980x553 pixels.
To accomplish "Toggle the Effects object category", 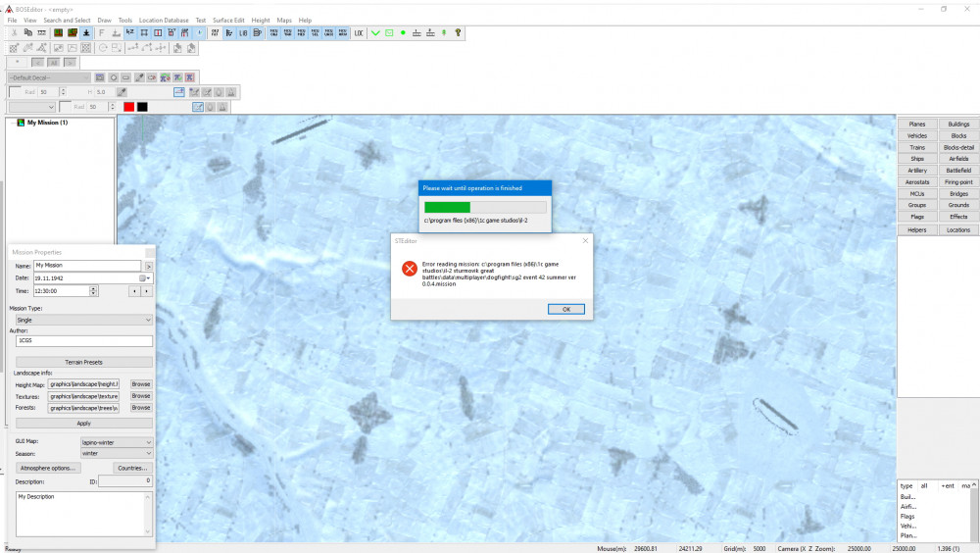I will (958, 217).
